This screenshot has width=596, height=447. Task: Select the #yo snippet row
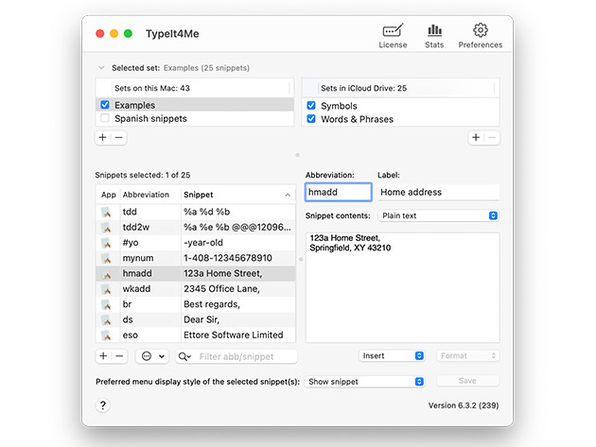[x=195, y=243]
